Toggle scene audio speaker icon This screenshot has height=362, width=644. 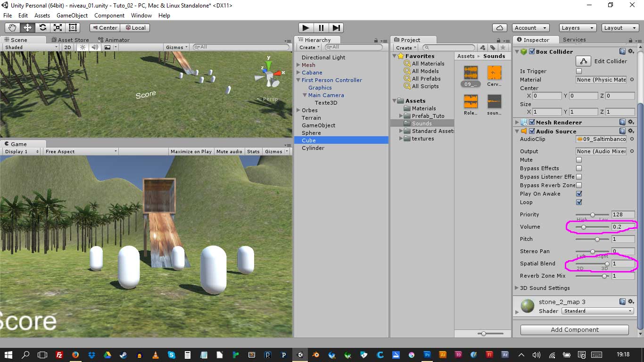coord(95,47)
